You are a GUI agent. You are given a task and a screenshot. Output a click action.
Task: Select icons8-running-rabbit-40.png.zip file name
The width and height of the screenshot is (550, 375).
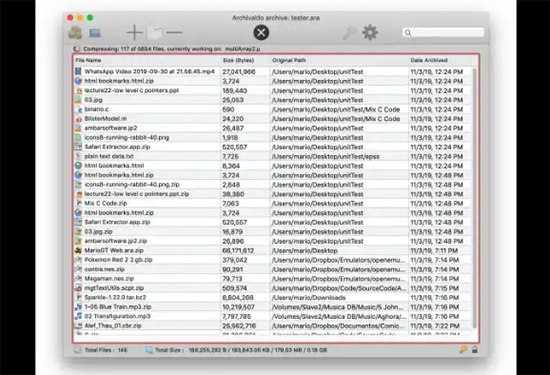[x=132, y=185]
